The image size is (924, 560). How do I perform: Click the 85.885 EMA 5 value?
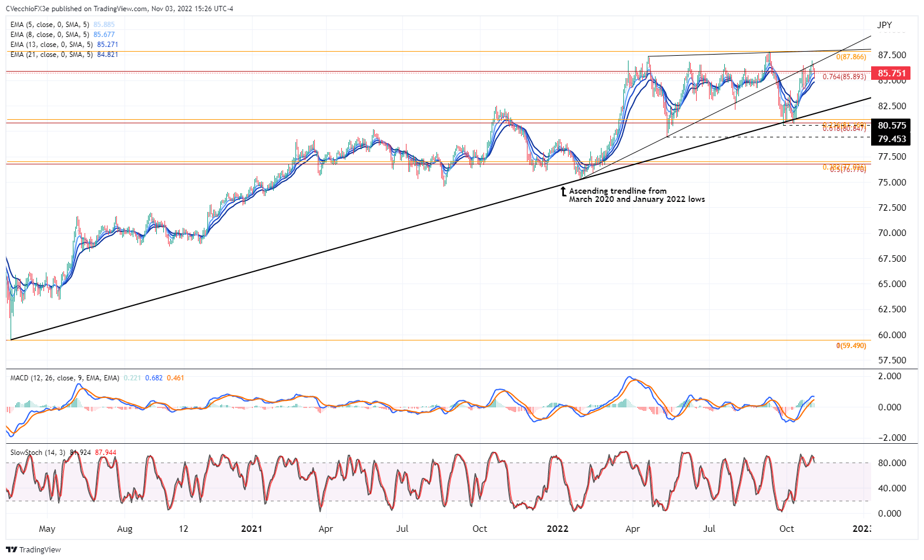[104, 25]
